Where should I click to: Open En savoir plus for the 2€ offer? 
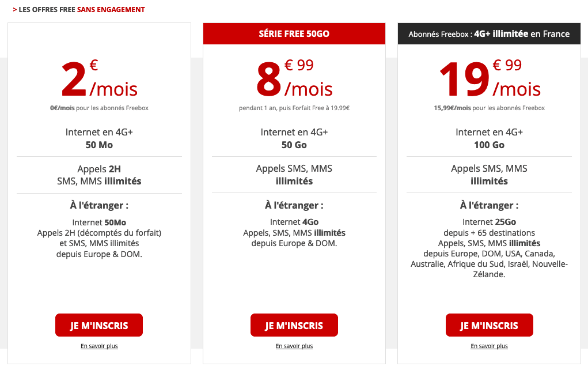98,346
